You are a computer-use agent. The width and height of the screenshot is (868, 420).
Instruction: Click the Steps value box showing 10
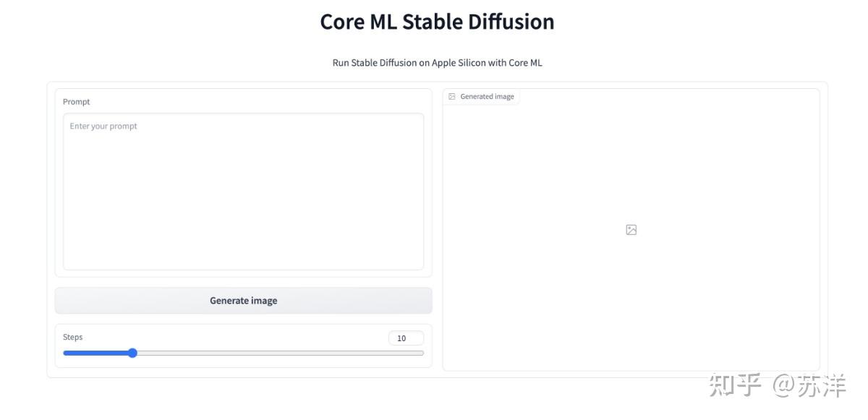[405, 338]
